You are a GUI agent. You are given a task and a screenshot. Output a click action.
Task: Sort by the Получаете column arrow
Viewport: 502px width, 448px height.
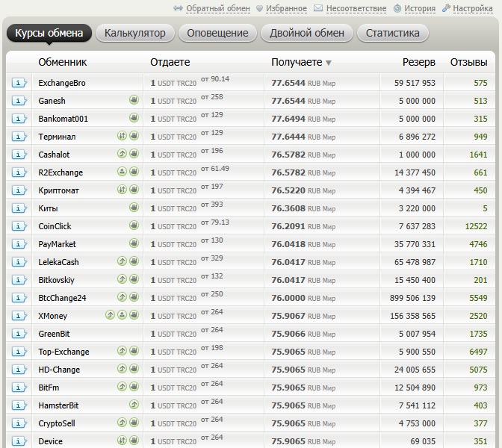coord(329,63)
